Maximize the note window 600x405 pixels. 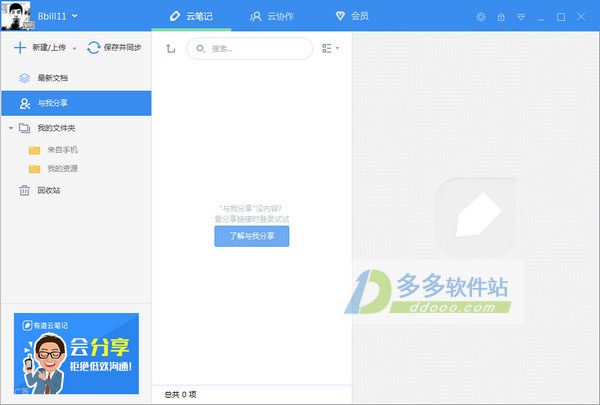561,17
